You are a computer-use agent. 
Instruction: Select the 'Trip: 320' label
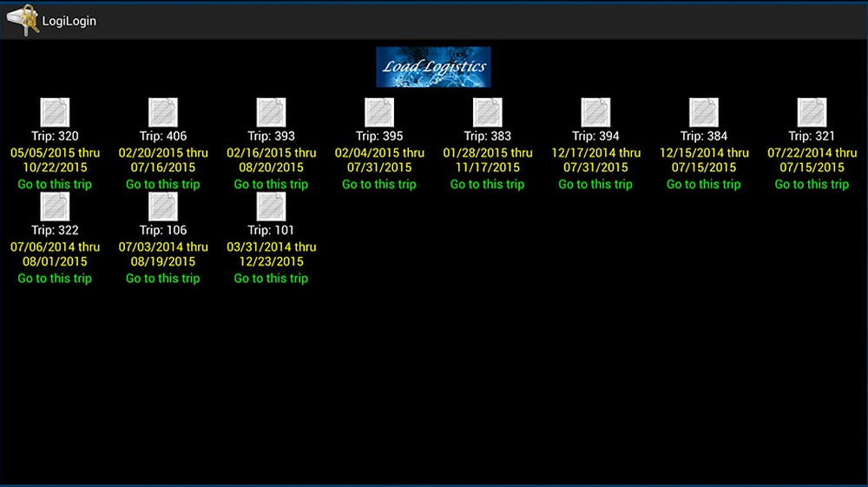[55, 136]
